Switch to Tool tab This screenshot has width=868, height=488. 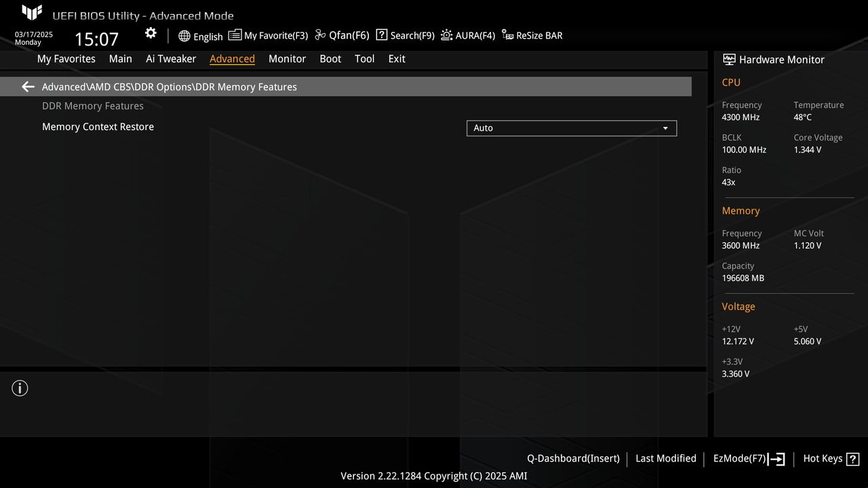point(364,59)
